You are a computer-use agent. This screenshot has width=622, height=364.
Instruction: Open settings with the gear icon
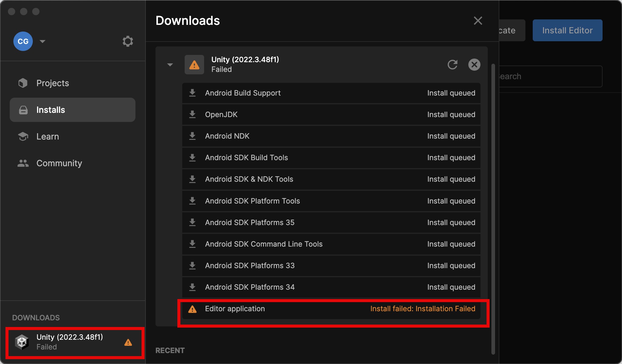pos(128,41)
